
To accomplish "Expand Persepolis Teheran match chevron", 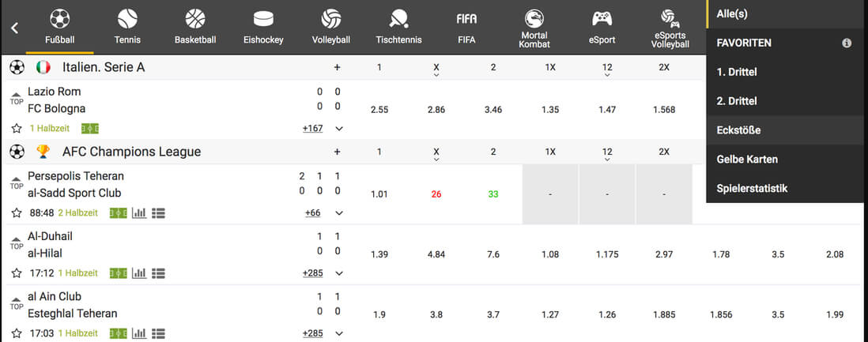I will tap(339, 213).
